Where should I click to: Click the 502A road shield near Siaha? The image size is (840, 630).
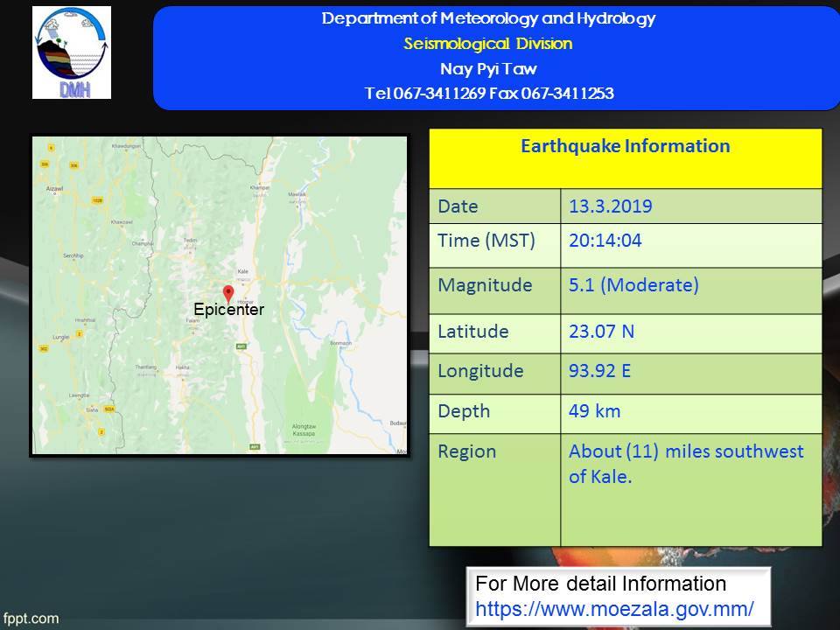coord(109,409)
